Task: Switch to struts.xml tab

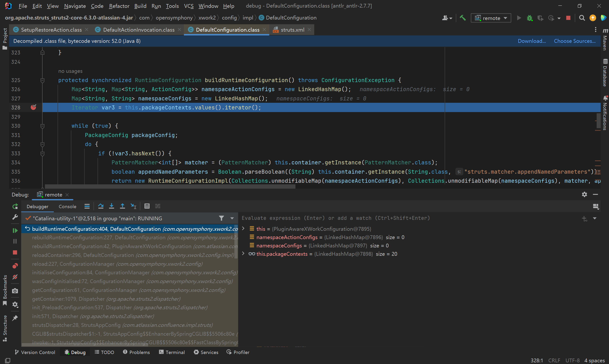Action: pos(292,30)
